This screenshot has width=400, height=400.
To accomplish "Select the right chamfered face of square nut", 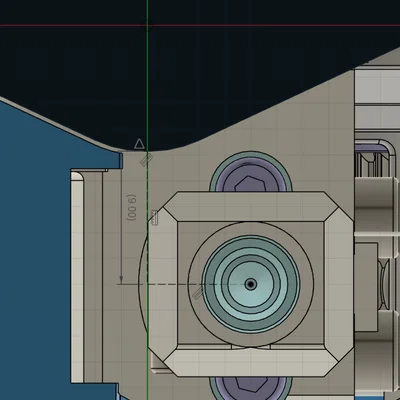I will [x=339, y=284].
